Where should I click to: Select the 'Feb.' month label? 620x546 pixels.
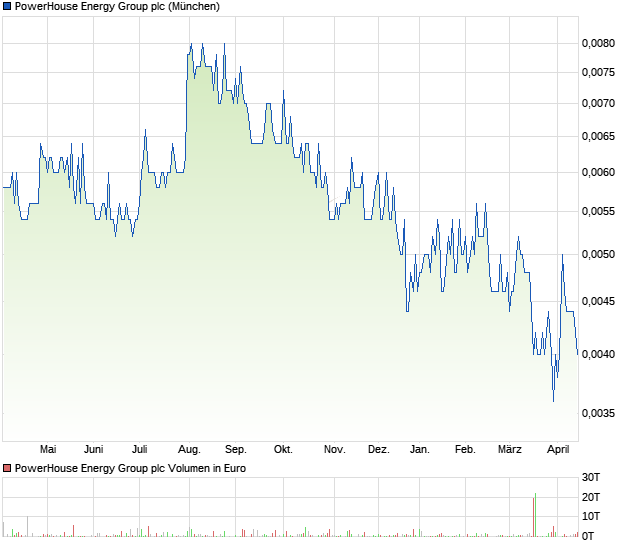coord(465,450)
